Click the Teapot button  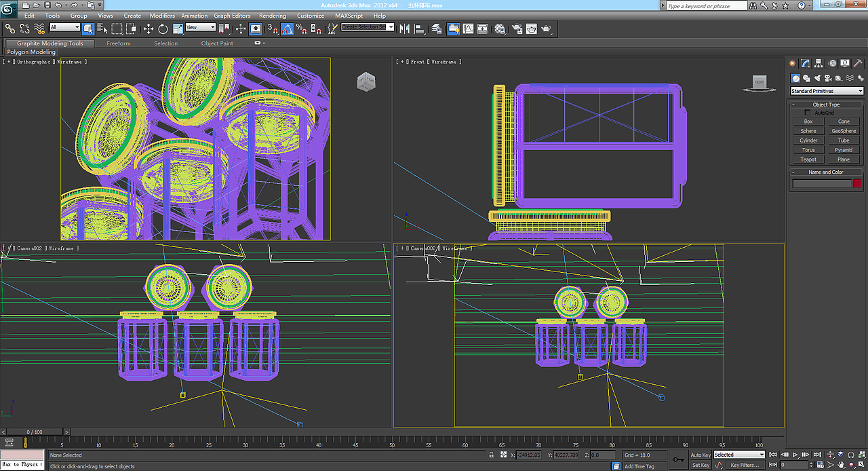click(x=808, y=159)
